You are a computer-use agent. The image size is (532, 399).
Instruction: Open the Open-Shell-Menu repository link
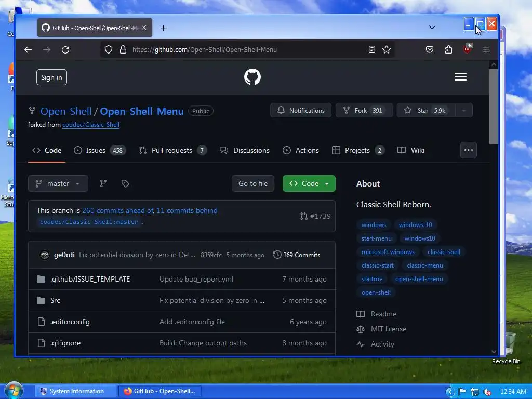click(x=142, y=111)
